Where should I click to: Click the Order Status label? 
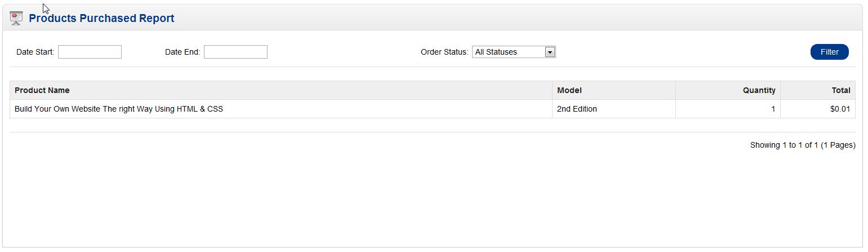pos(444,52)
